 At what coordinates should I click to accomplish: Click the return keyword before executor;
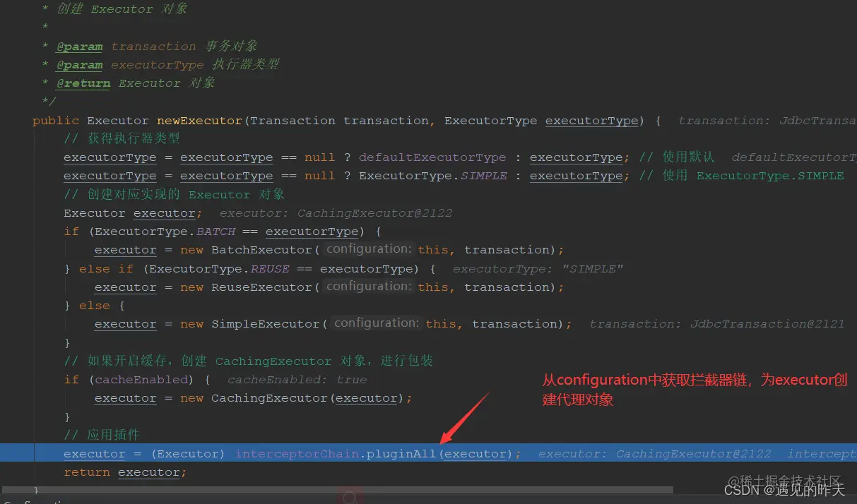click(87, 472)
